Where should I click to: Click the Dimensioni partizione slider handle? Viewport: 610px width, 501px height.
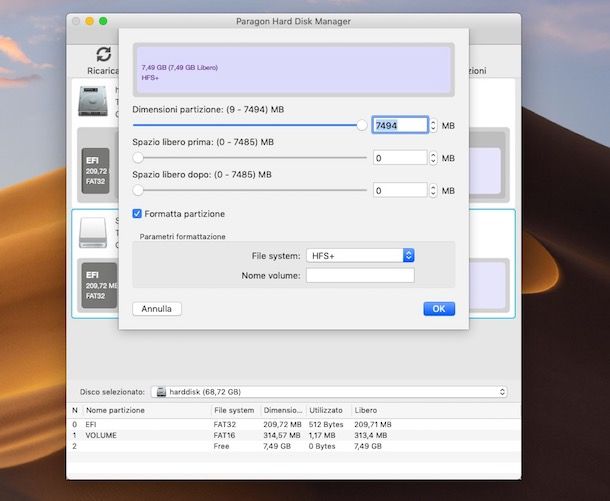pos(362,125)
